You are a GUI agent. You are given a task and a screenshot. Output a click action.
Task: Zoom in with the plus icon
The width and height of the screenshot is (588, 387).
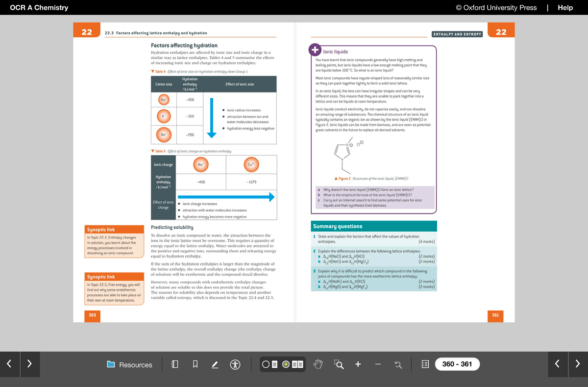(x=358, y=364)
